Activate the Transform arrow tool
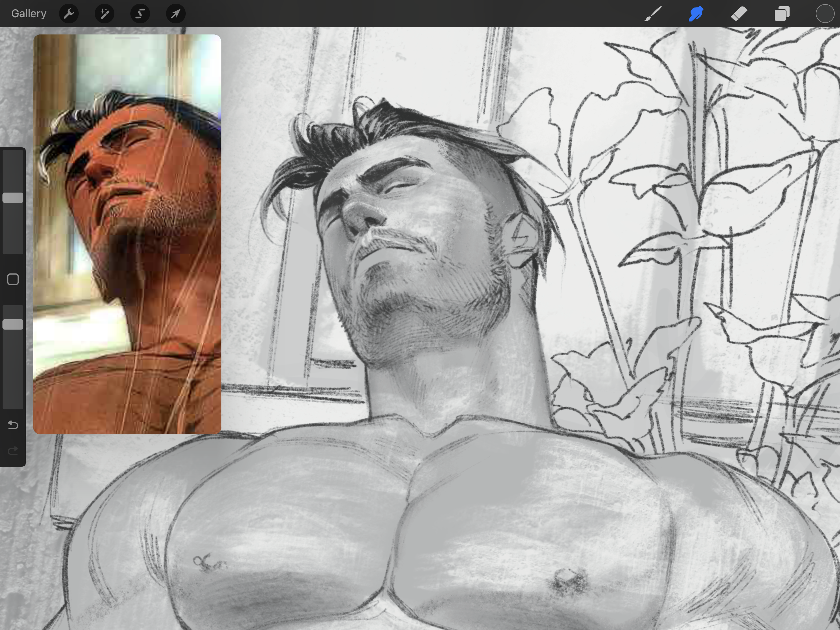Viewport: 840px width, 630px height. (176, 14)
